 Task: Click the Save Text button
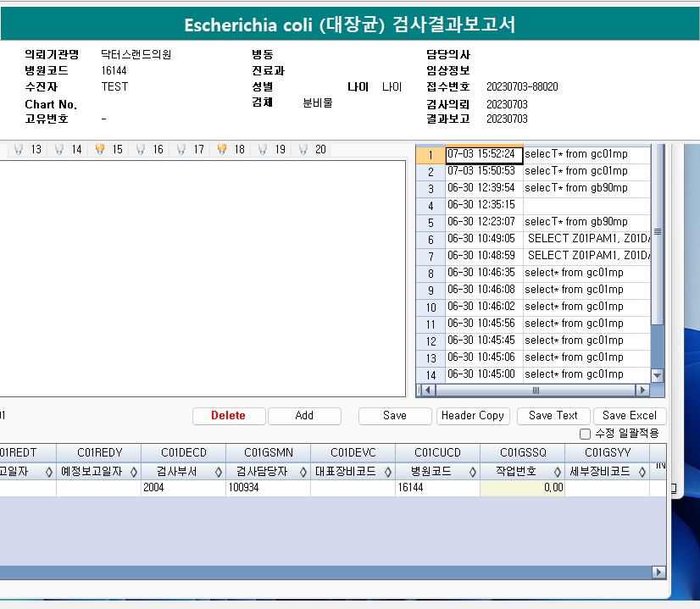pyautogui.click(x=553, y=416)
